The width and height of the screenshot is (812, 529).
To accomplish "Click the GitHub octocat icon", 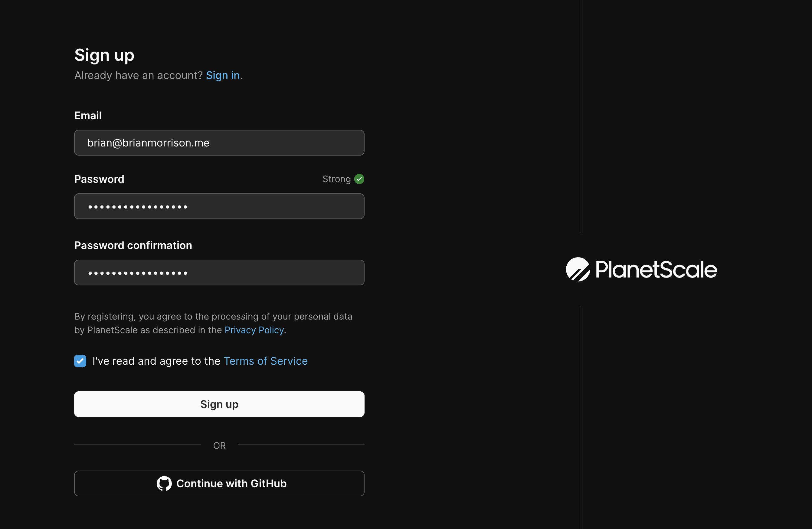I will (x=164, y=483).
